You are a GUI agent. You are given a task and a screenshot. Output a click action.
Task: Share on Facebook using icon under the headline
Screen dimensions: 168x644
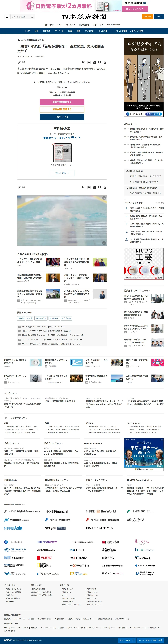click(x=100, y=62)
